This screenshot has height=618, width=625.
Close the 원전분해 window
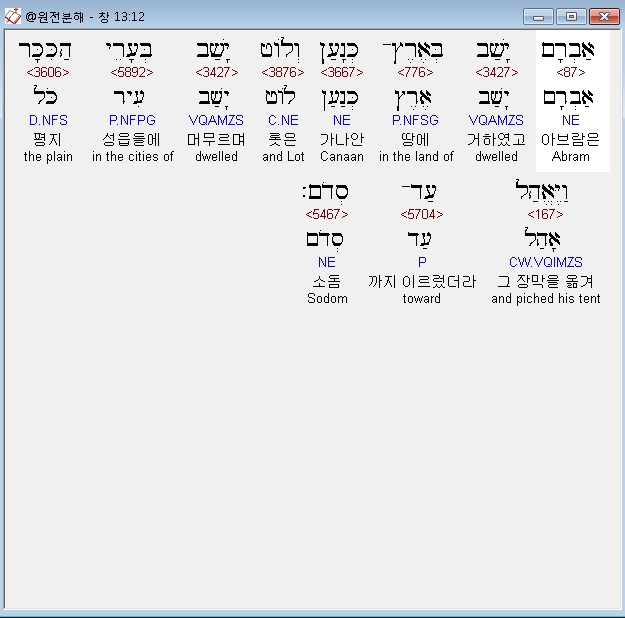[x=604, y=17]
